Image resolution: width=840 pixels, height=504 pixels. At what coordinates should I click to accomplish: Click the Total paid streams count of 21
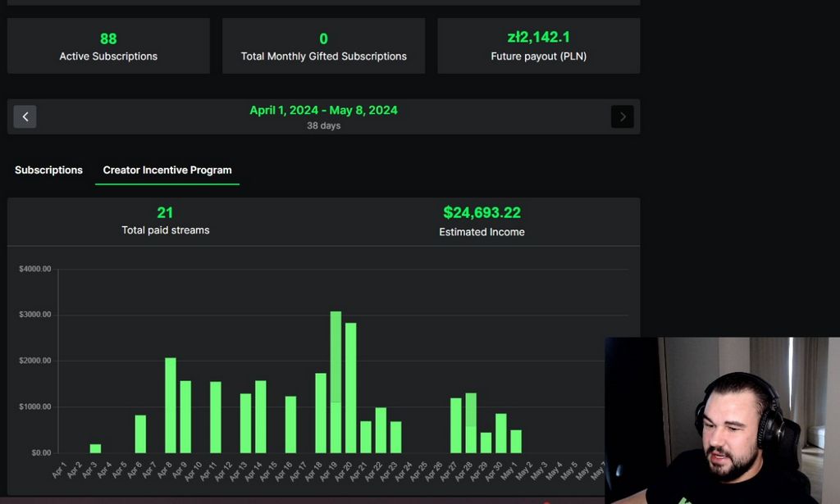[x=165, y=212]
